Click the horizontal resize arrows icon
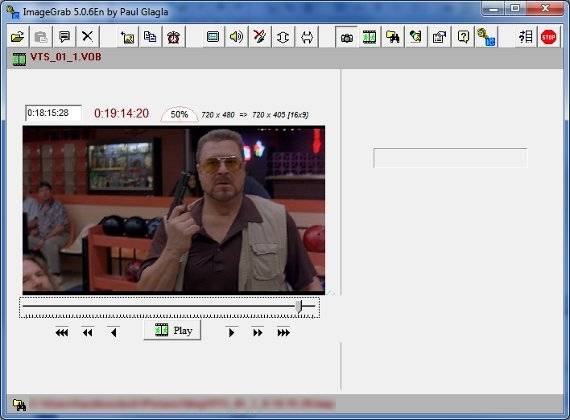Viewport: 570px width, 420px height. click(x=307, y=37)
